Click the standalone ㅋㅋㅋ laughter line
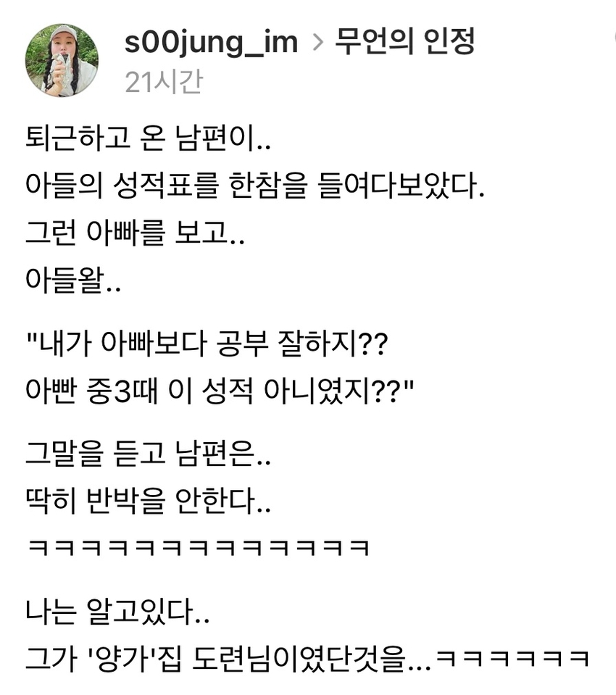Screen dimensions: 616x695 tap(198, 548)
